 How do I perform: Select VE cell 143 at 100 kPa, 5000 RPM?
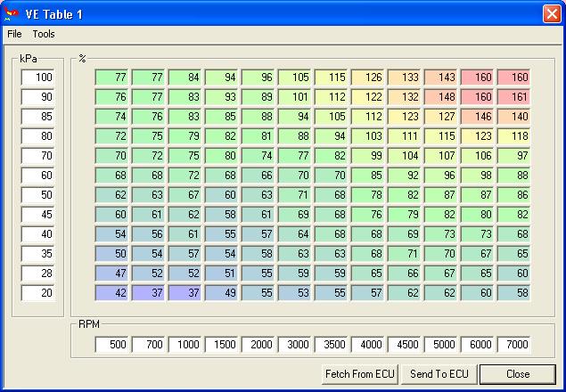[440, 78]
